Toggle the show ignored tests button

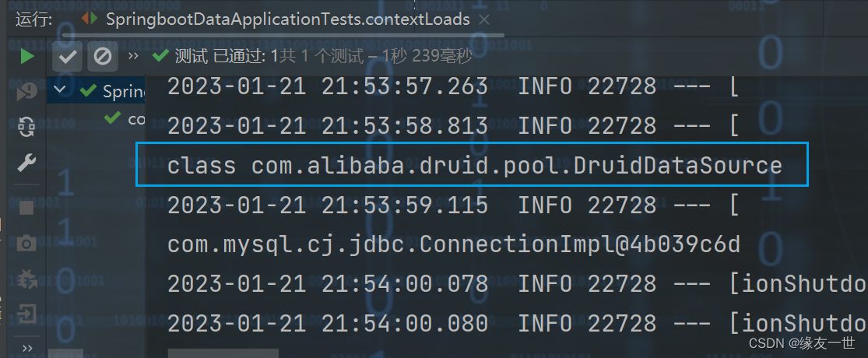point(102,56)
